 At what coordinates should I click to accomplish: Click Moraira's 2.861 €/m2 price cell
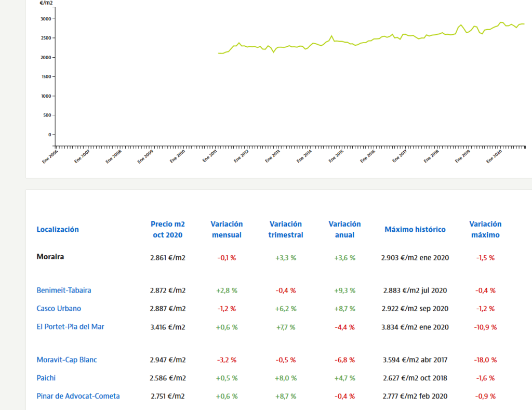point(167,258)
